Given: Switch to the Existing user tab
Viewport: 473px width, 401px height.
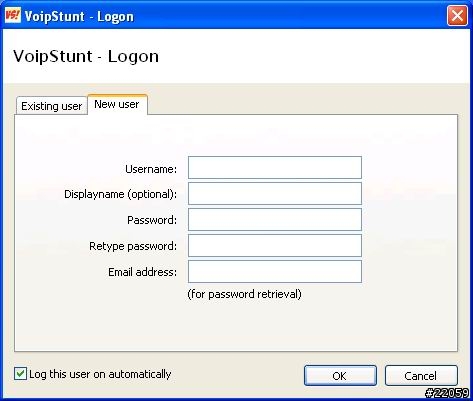Looking at the screenshot, I should pos(52,106).
